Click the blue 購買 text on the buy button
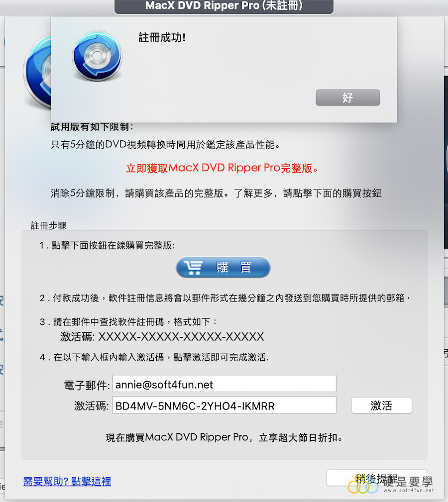Screen dimensions: 448x502 (x=234, y=267)
